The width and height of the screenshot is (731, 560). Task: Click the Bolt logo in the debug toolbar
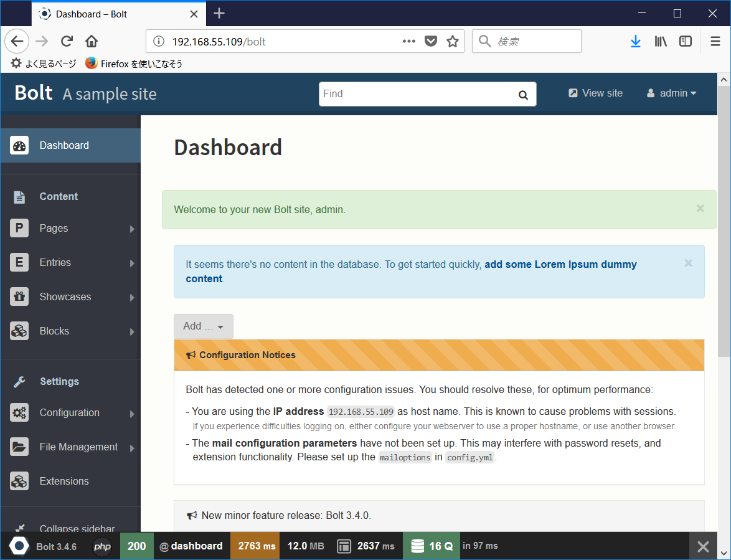19,546
